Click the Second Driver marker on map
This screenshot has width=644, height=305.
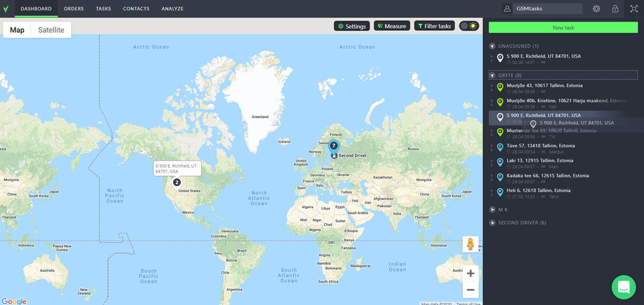[334, 156]
